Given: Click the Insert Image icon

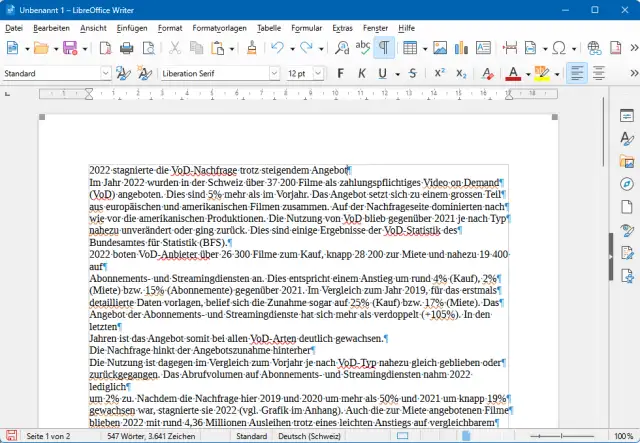Looking at the screenshot, I should (x=438, y=48).
